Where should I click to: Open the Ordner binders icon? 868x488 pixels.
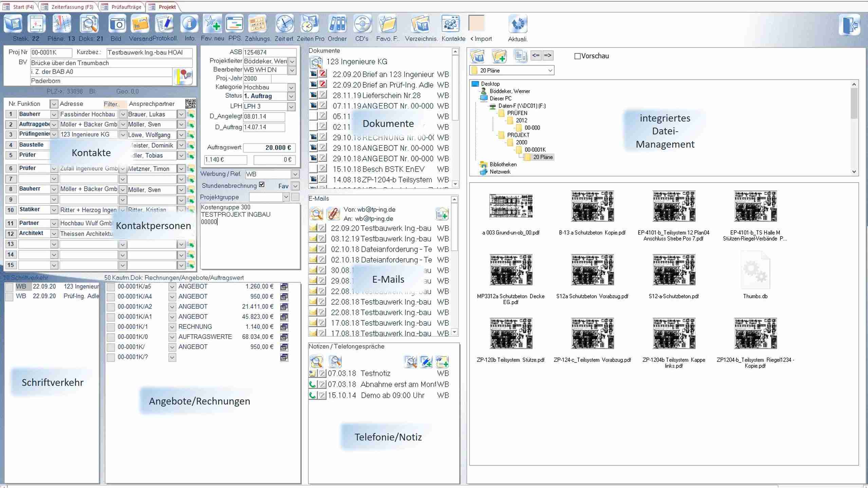pyautogui.click(x=337, y=24)
